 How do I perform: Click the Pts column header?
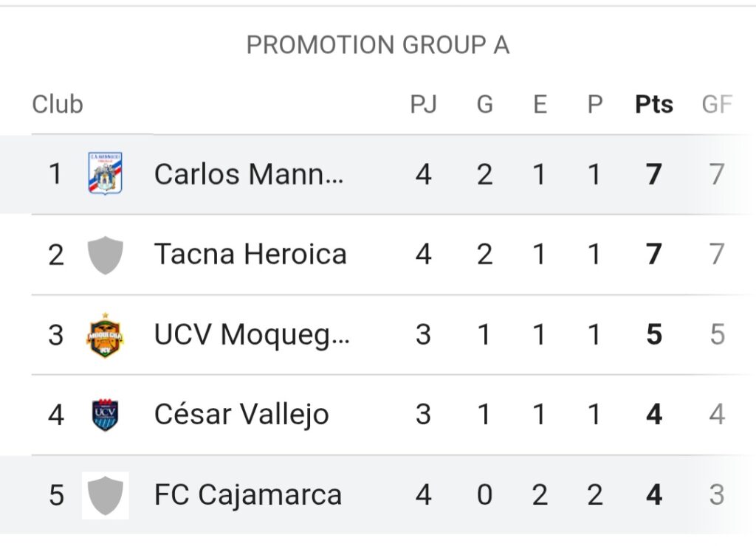654,104
